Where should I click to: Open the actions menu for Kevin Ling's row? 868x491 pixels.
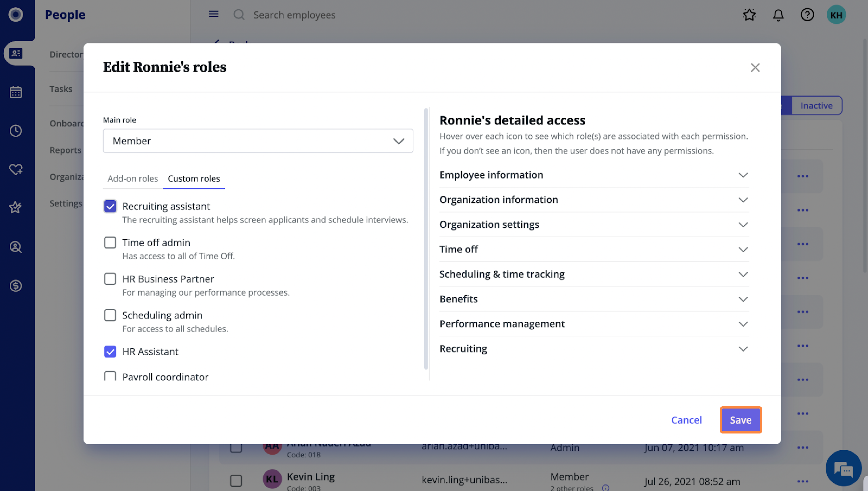[803, 481]
